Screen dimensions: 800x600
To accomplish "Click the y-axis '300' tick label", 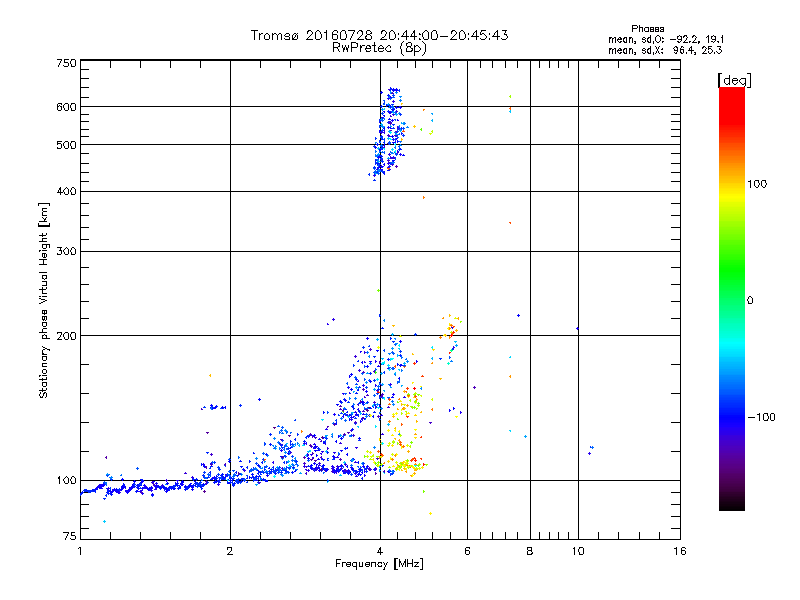I will pos(66,251).
